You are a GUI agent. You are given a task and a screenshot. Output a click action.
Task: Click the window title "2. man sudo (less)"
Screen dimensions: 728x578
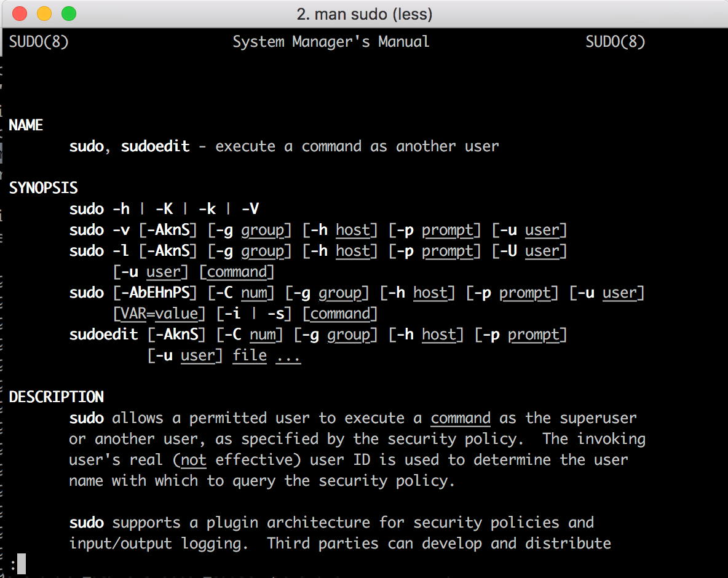point(364,14)
